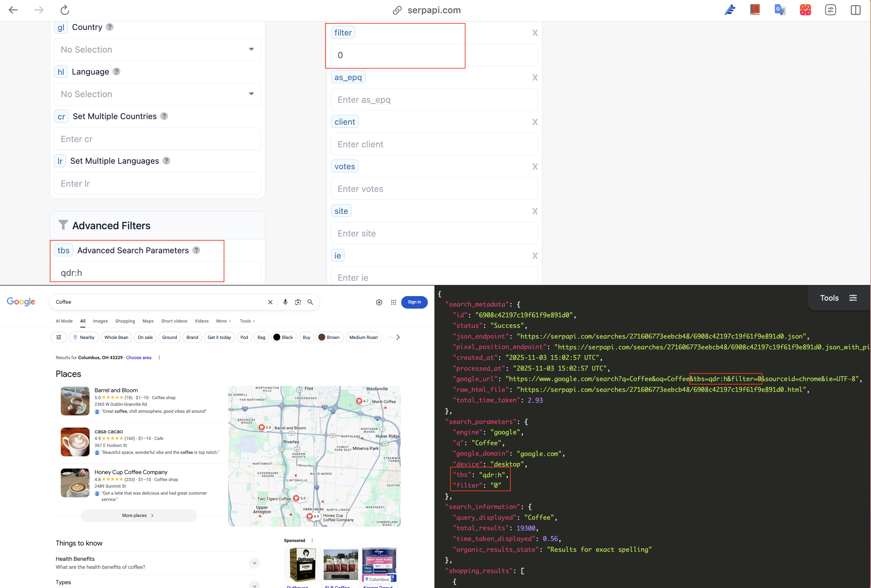Open the Country dropdown selection
Screen dimensions: 871x588
(x=157, y=49)
